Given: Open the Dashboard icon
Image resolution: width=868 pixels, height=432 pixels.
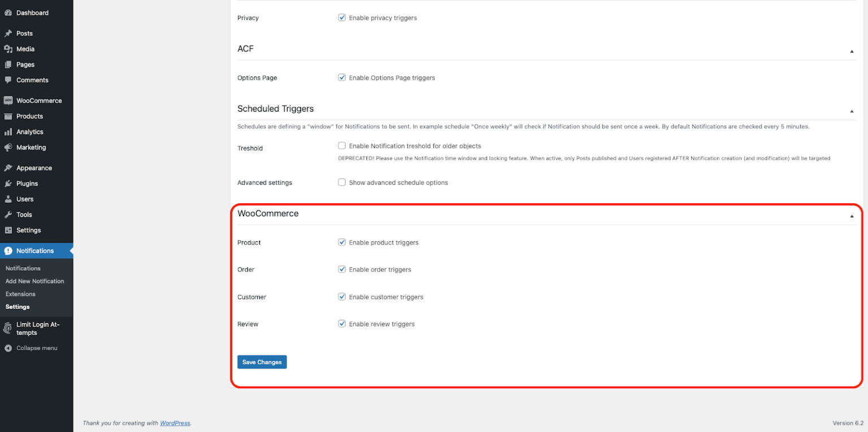Looking at the screenshot, I should click(8, 12).
